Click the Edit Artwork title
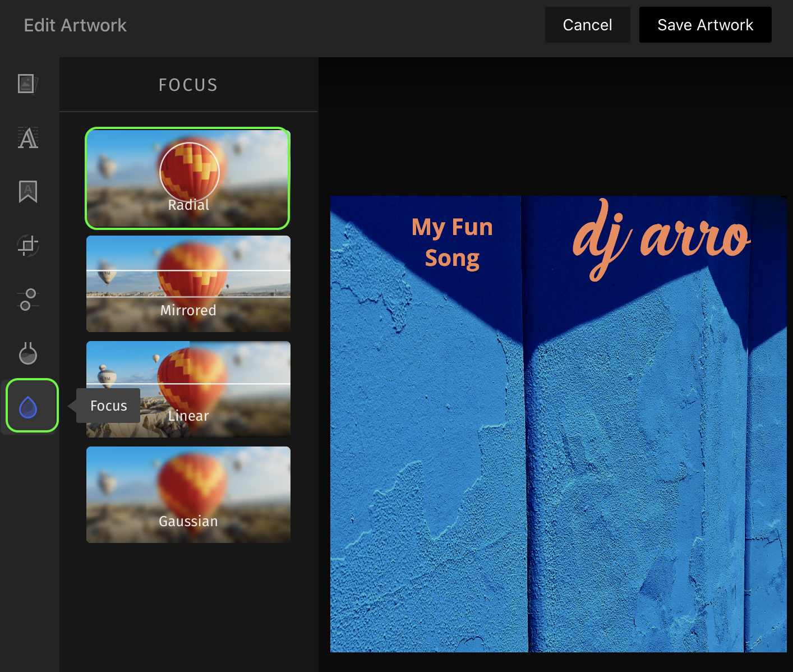Screen dimensions: 793x672 point(75,25)
